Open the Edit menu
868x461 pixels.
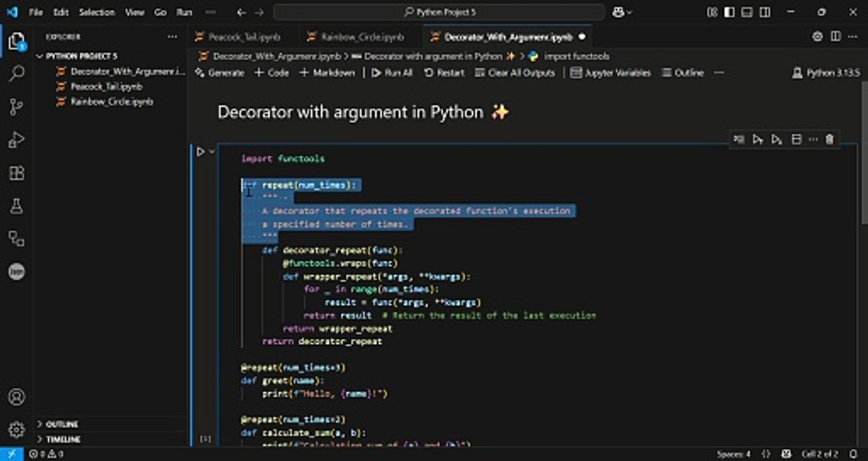(x=61, y=12)
